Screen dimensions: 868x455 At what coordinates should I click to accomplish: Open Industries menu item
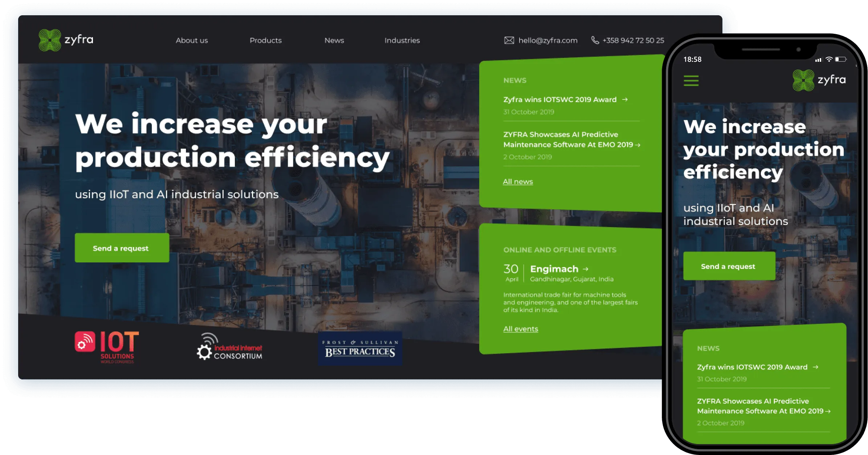402,40
